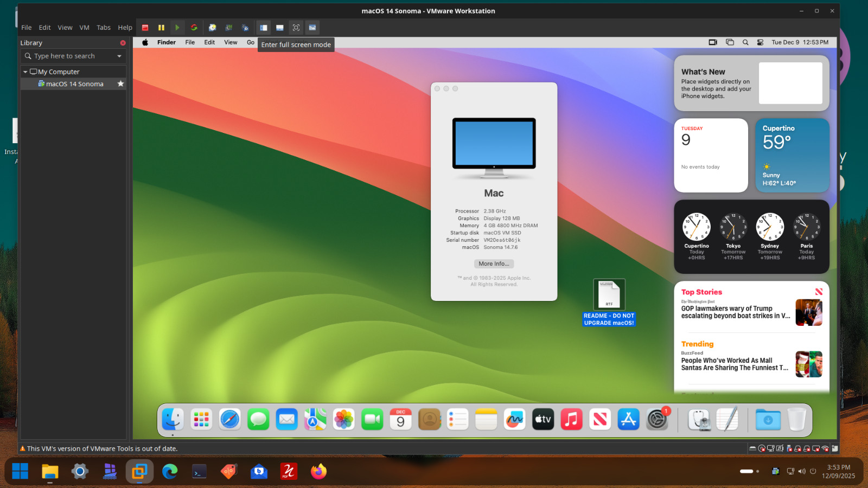The width and height of the screenshot is (868, 488).
Task: Open the library search dropdown arrow
Action: coord(119,56)
